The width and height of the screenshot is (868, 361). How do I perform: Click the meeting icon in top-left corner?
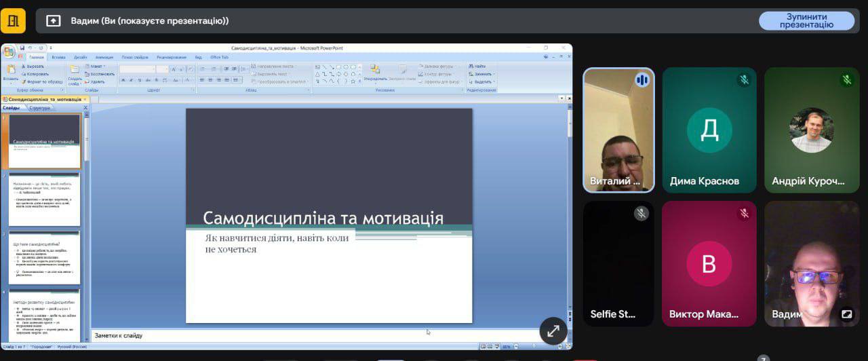[x=13, y=20]
